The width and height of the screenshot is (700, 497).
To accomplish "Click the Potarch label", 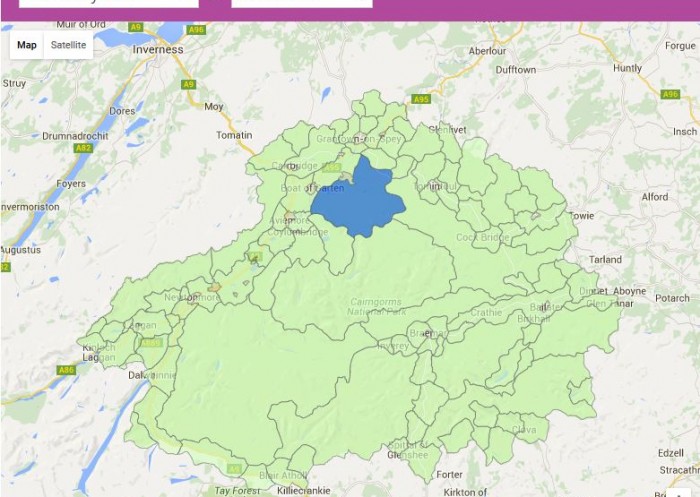I will (x=672, y=298).
